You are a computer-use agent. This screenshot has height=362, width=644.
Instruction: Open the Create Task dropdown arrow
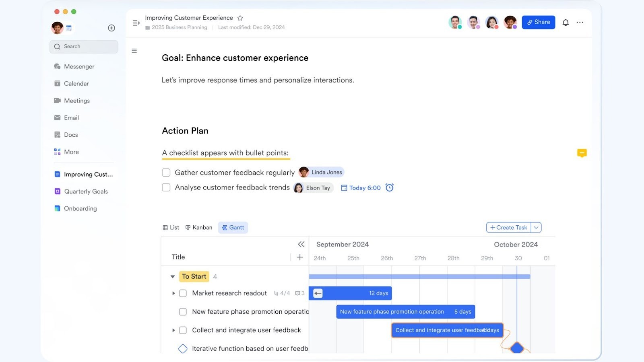coord(536,227)
